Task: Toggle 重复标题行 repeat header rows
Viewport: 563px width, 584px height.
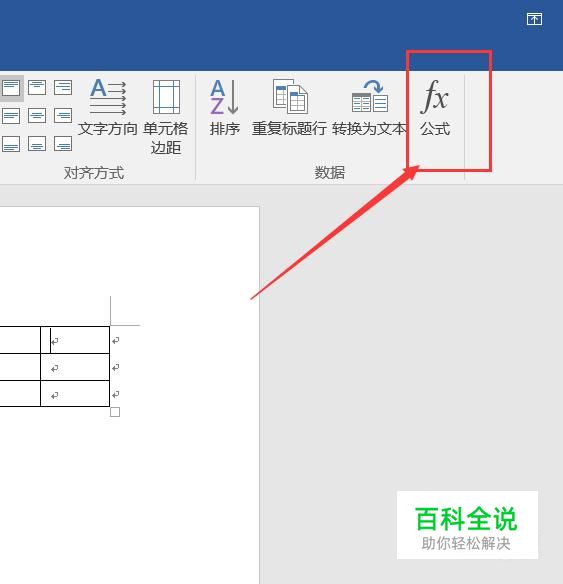Action: coord(290,107)
